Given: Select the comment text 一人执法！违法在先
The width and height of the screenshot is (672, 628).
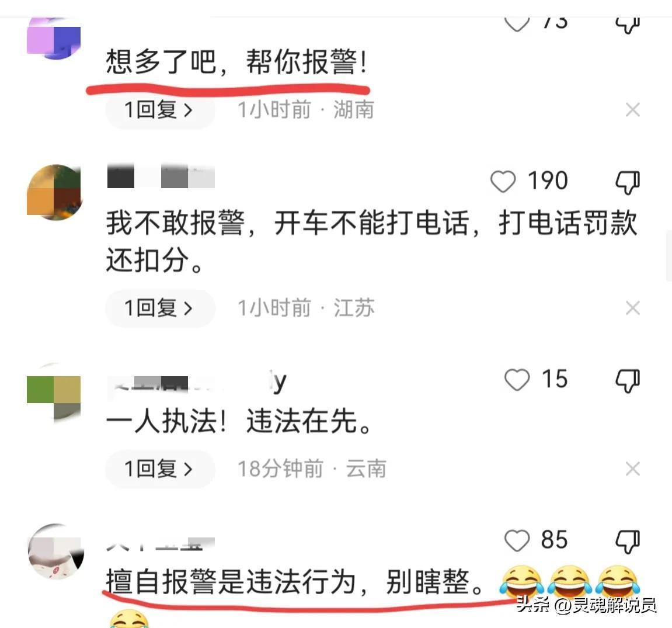Looking at the screenshot, I should pos(239,421).
